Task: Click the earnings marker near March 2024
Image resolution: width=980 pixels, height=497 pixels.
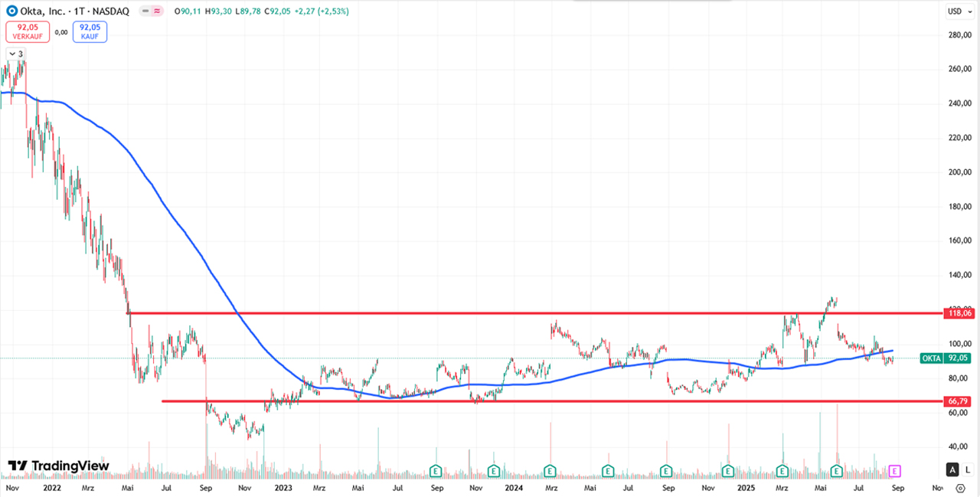Action: coord(550,469)
